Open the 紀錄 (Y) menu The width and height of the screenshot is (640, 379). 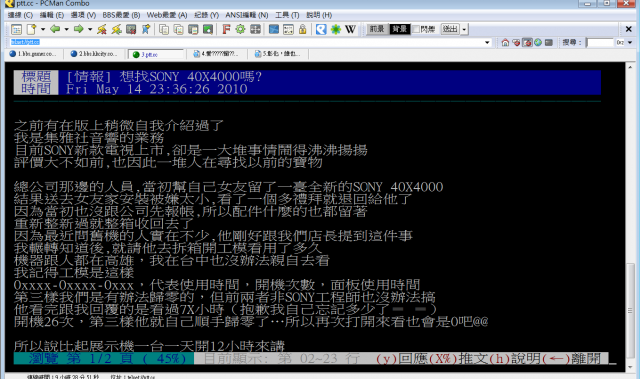(207, 15)
